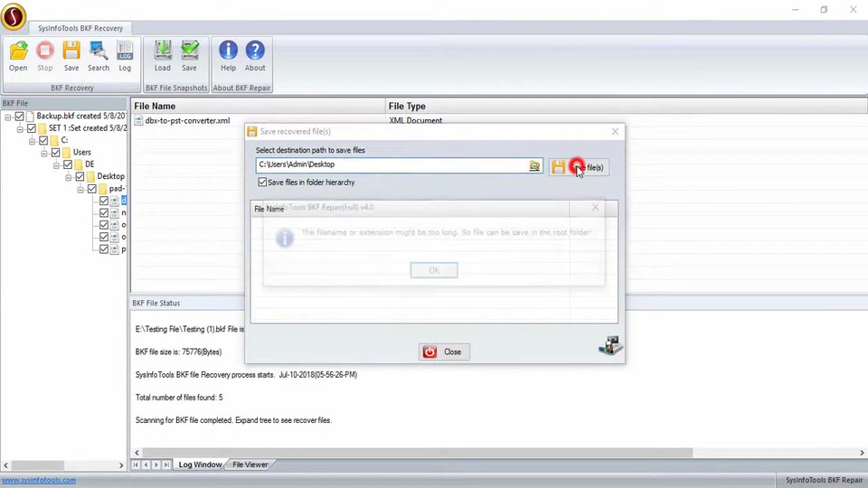Open the Help icon in the ribbon
868x488 pixels.
click(228, 56)
